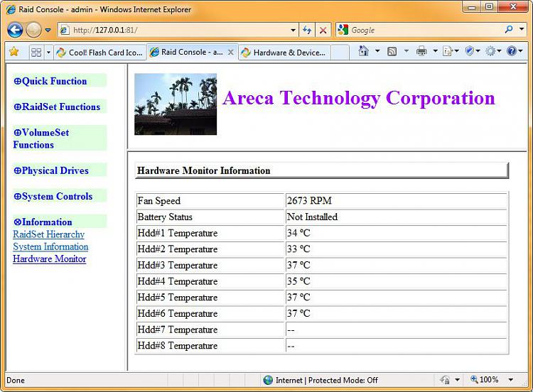
Task: Open the RaidSet Hierarchy link
Action: click(48, 234)
